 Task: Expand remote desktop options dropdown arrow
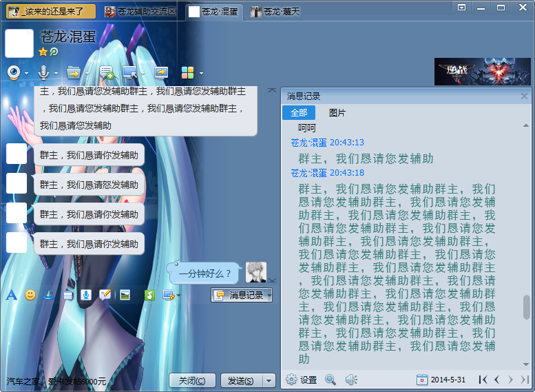143,74
